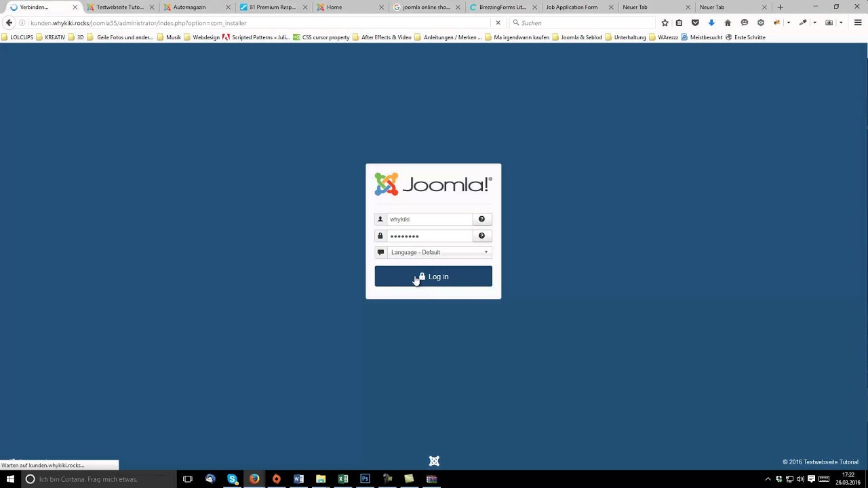Click the taskbar clock and date

coord(848,479)
